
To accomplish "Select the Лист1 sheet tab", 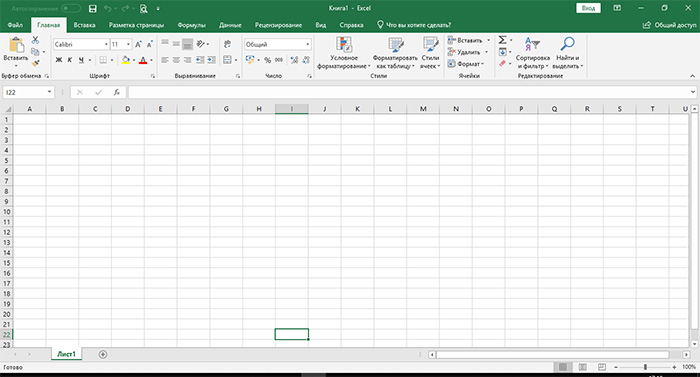I will (66, 354).
